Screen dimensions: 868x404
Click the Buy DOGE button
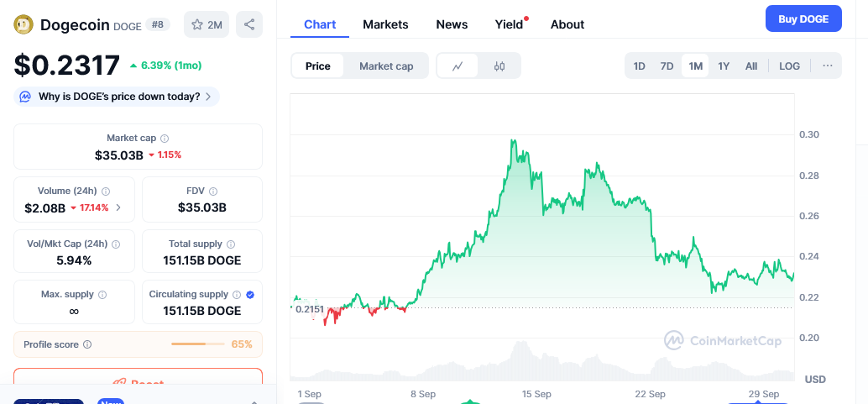click(x=803, y=18)
